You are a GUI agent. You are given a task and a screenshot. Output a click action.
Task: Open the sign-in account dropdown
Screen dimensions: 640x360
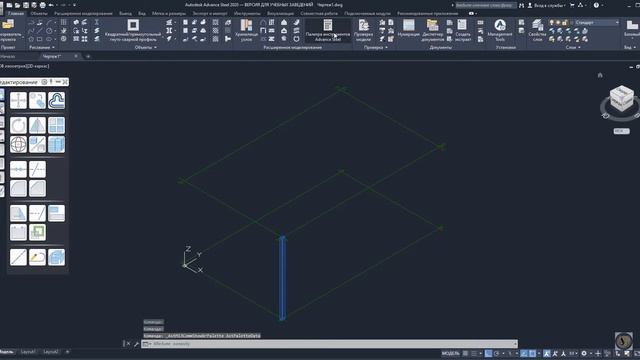tap(547, 5)
